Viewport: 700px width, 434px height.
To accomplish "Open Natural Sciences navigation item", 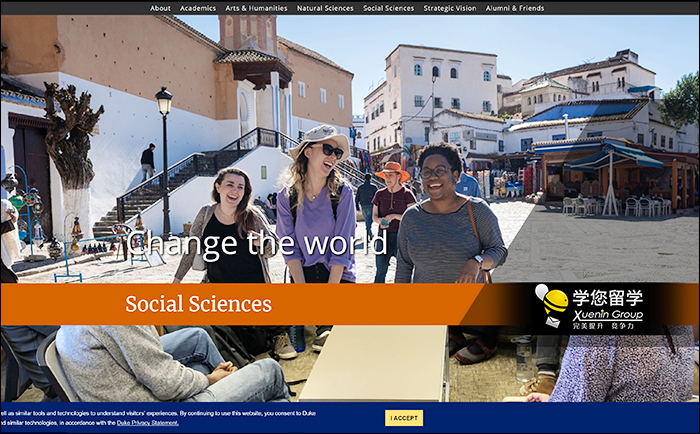I will [325, 8].
